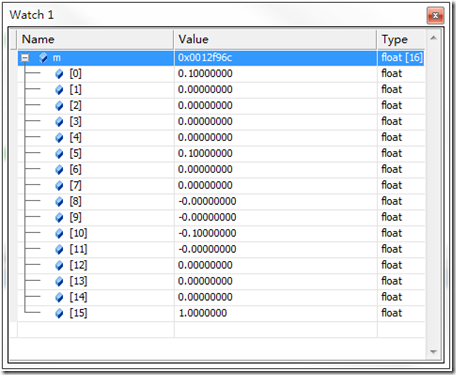Select the [15] element name

pos(78,314)
